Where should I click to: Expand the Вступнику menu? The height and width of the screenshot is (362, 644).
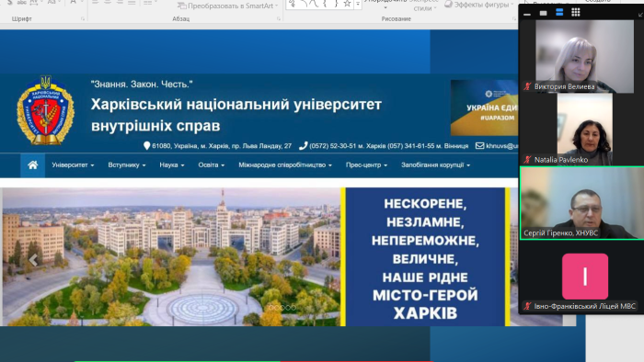coord(127,164)
